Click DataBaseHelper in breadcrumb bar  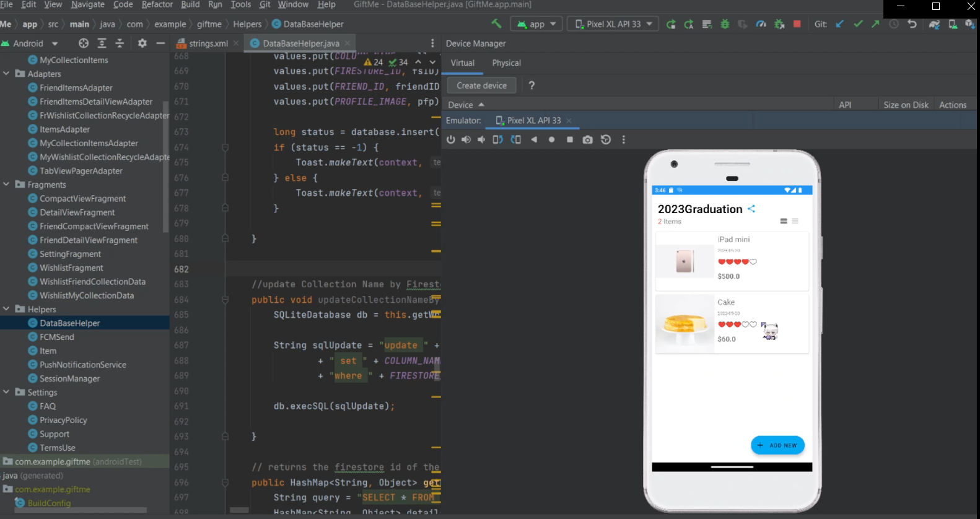308,24
